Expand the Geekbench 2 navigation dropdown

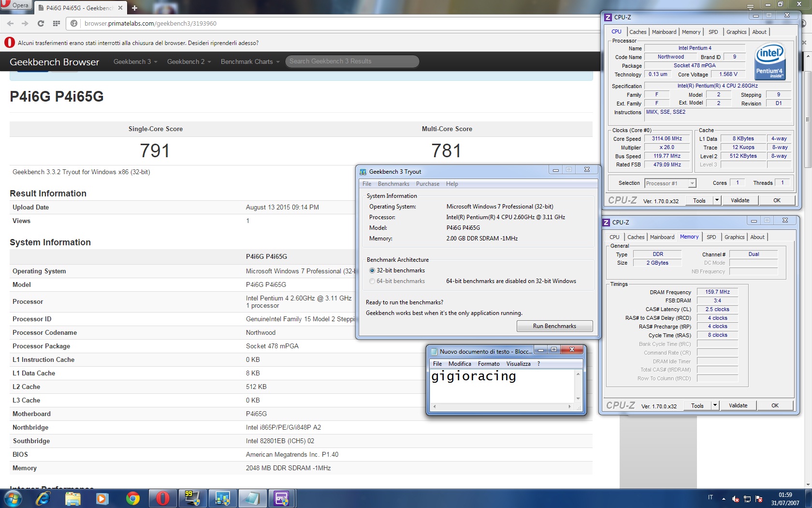(189, 61)
